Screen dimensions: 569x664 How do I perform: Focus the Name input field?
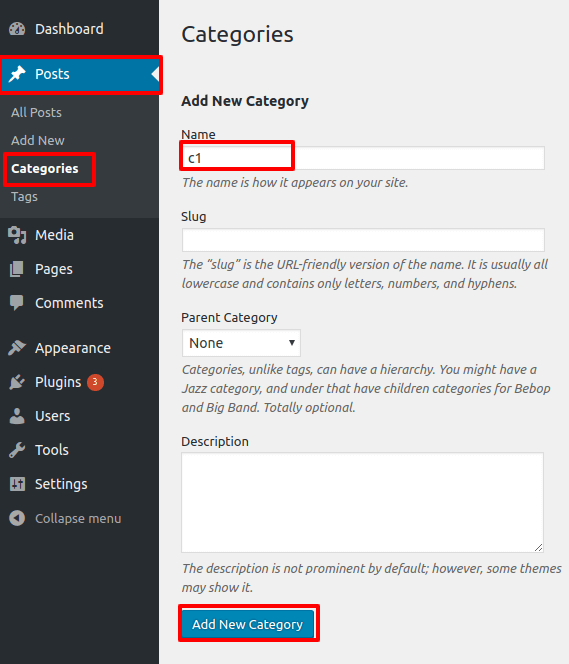pyautogui.click(x=363, y=158)
